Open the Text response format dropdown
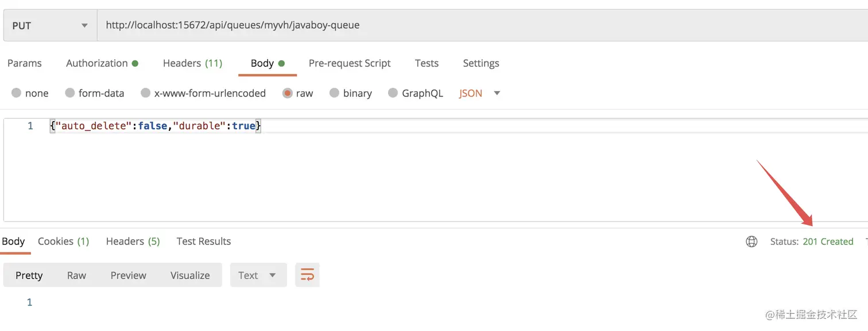This screenshot has height=331, width=868. pyautogui.click(x=258, y=275)
